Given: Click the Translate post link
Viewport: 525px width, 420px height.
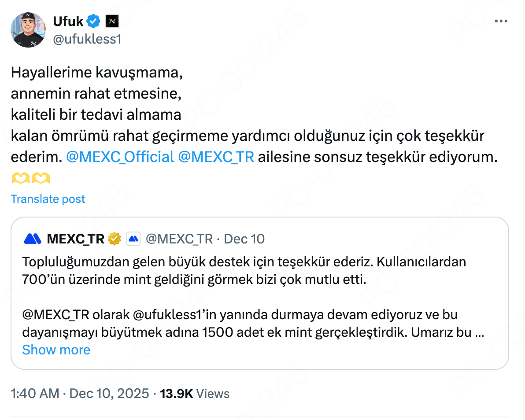Looking at the screenshot, I should (48, 199).
